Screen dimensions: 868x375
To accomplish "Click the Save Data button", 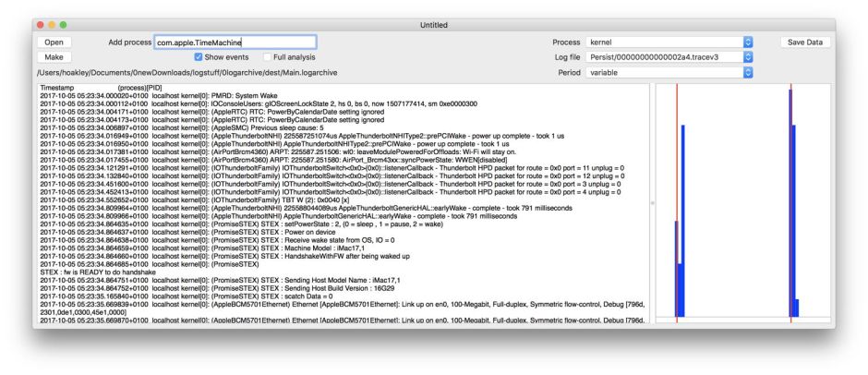I will 804,42.
